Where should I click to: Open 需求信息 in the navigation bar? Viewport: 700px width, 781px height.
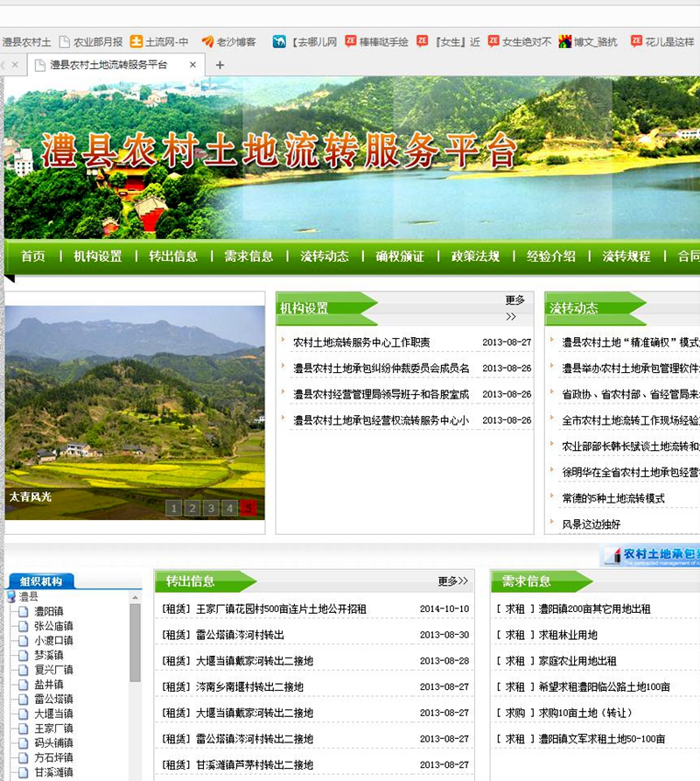click(248, 256)
